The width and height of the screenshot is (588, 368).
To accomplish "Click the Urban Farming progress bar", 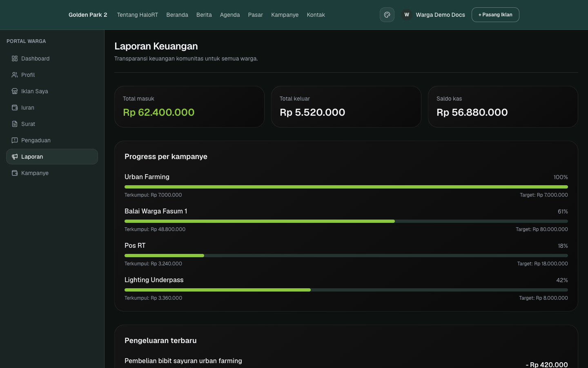I will point(346,187).
